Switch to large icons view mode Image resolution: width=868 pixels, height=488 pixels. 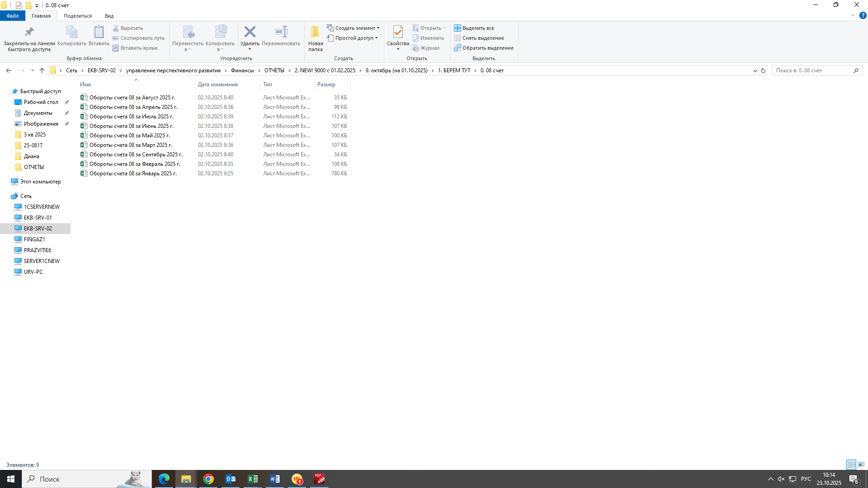tap(861, 465)
